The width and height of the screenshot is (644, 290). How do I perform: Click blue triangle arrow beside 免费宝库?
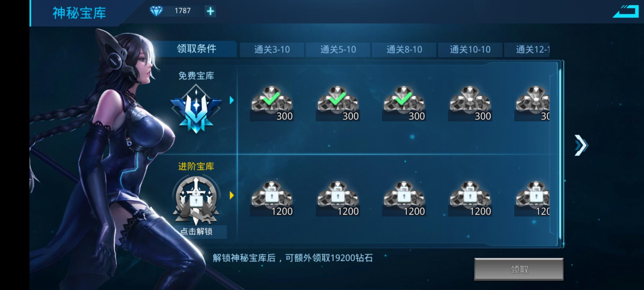point(232,100)
